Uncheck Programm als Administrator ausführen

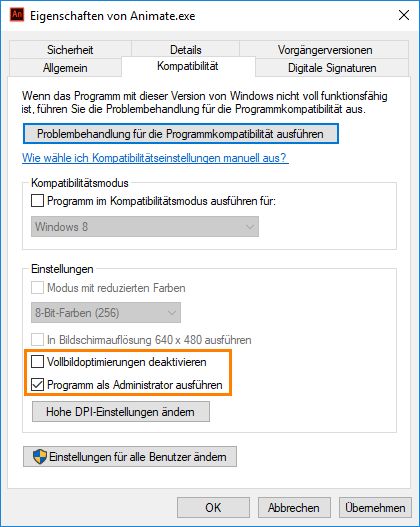pyautogui.click(x=37, y=384)
